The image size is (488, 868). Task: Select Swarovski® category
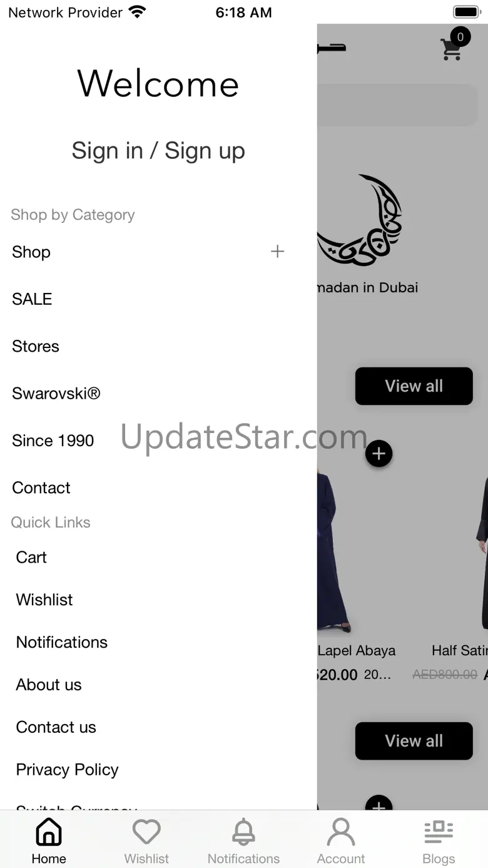[x=56, y=393]
